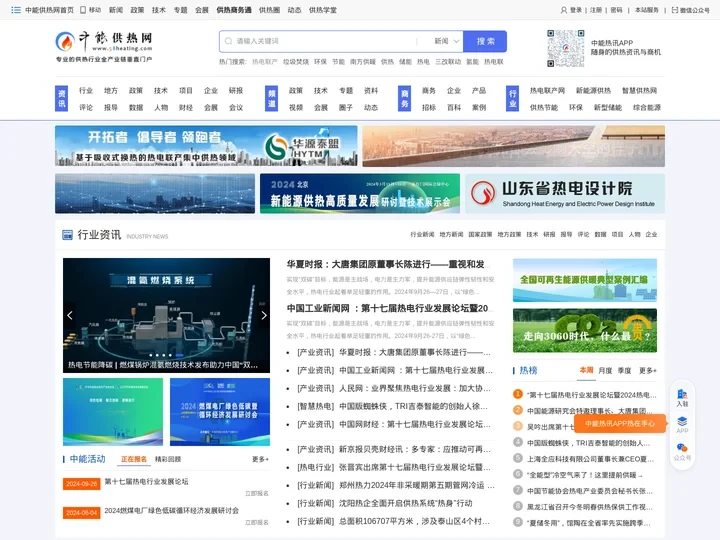720x540 pixels.
Task: Click the orange 中能热讯APP热在手心 popup
Action: [x=620, y=423]
